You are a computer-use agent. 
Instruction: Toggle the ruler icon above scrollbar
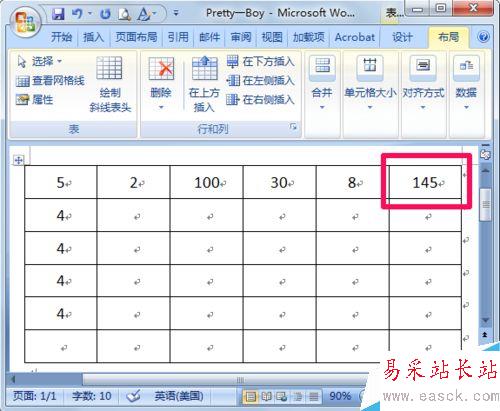(x=485, y=154)
